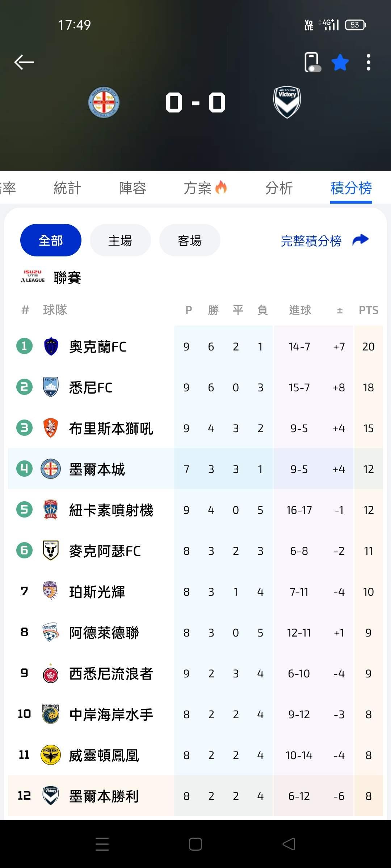
Task: Open the three-dot overflow menu
Action: click(x=368, y=62)
